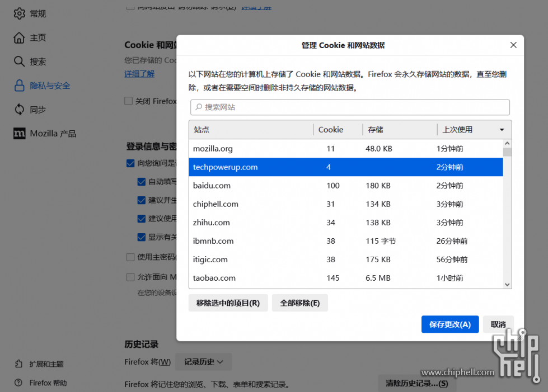Open Mozilla 产品 page in sidebar
548x392 pixels.
[53, 134]
